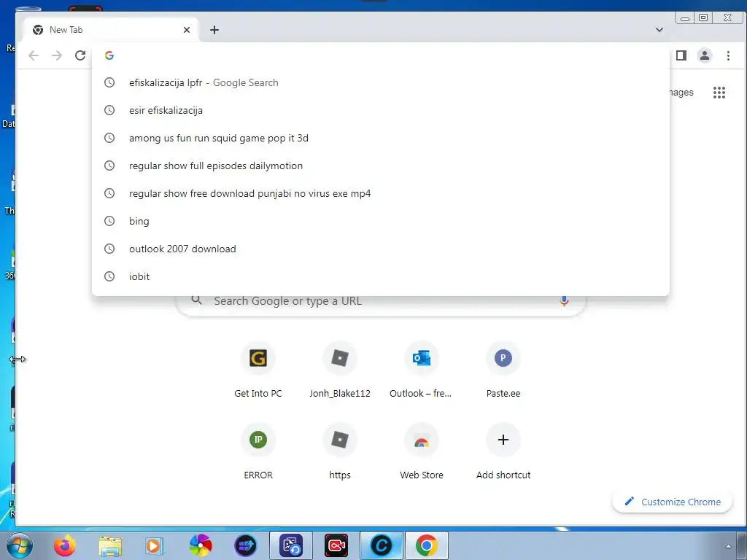The height and width of the screenshot is (560, 747).
Task: Choose the 'bing' history suggestion
Action: click(381, 221)
